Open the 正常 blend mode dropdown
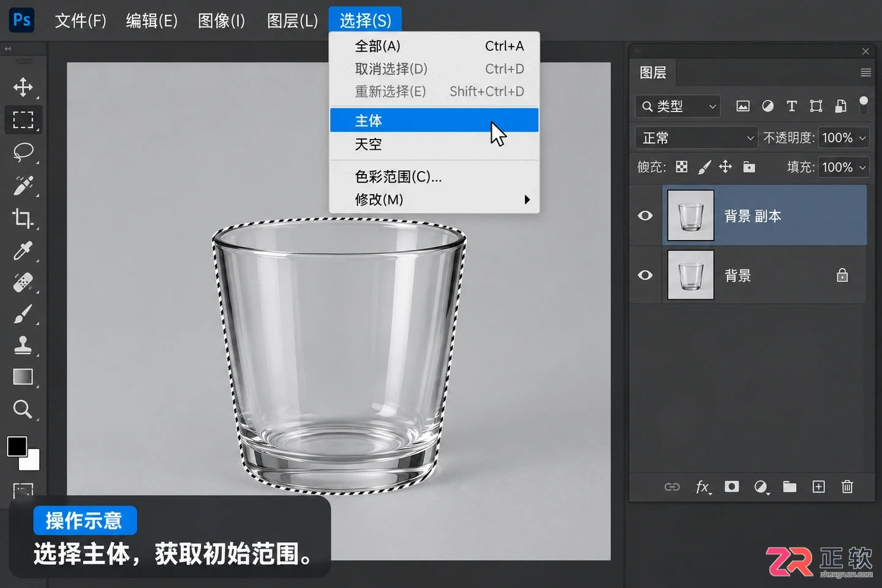 (697, 138)
